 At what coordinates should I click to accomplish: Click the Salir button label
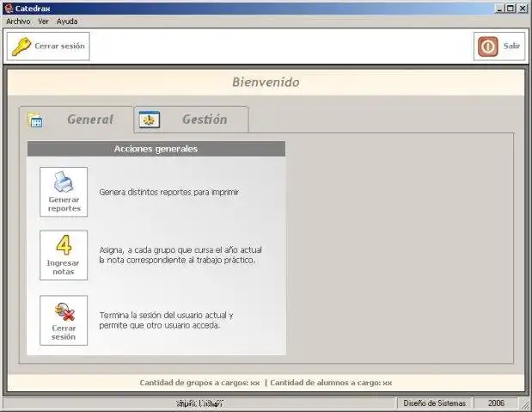point(511,46)
